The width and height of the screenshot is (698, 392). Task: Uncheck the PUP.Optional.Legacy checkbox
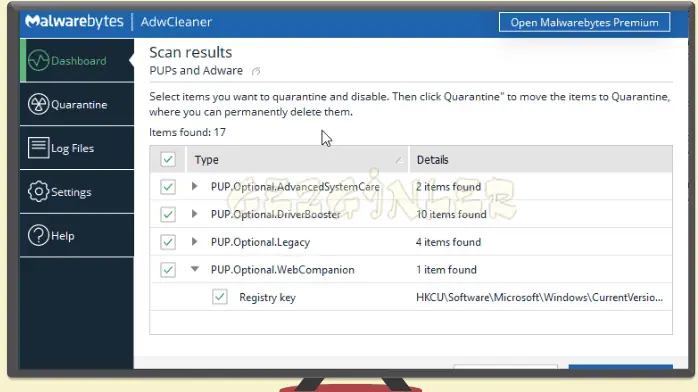tap(168, 242)
